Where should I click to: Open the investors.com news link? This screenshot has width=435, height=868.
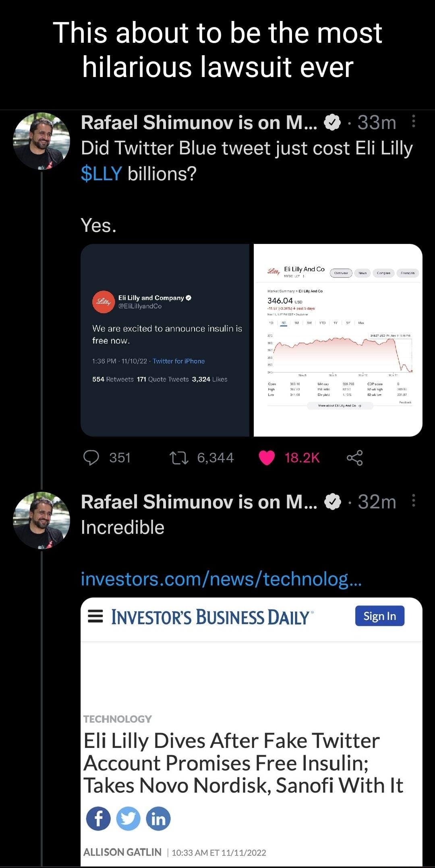221,579
